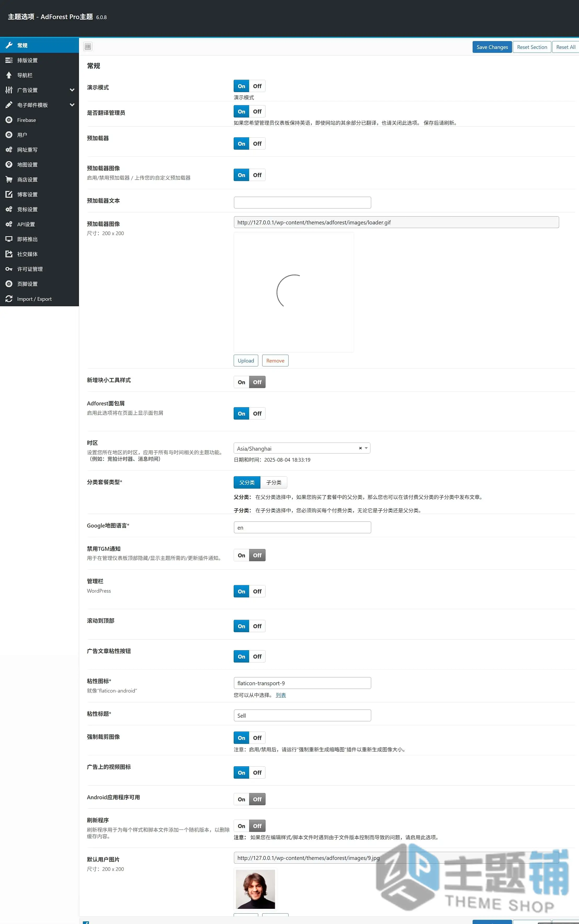Click the default user photo thumbnail
The width and height of the screenshot is (579, 924).
click(255, 889)
